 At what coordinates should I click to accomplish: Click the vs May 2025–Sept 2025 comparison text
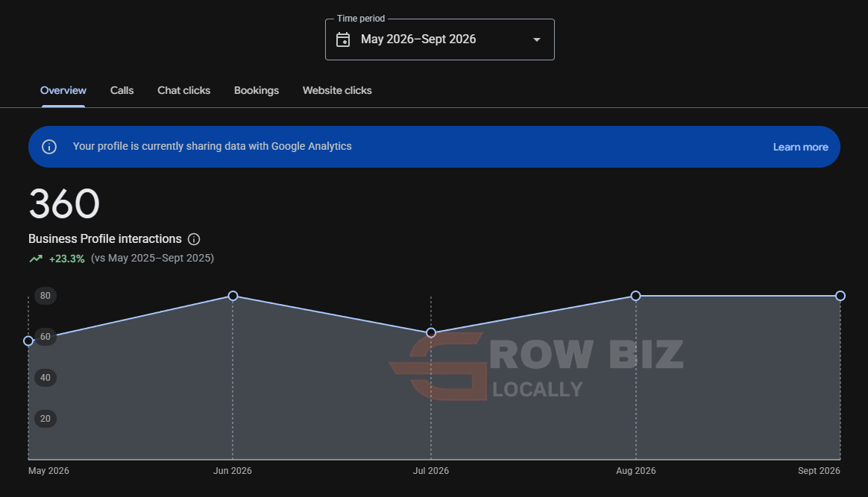click(x=153, y=258)
